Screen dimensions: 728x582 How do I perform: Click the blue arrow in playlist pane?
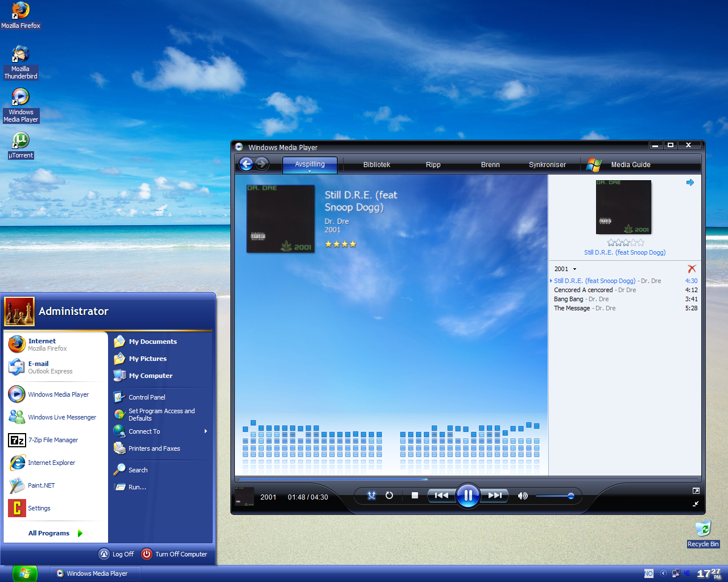[690, 182]
